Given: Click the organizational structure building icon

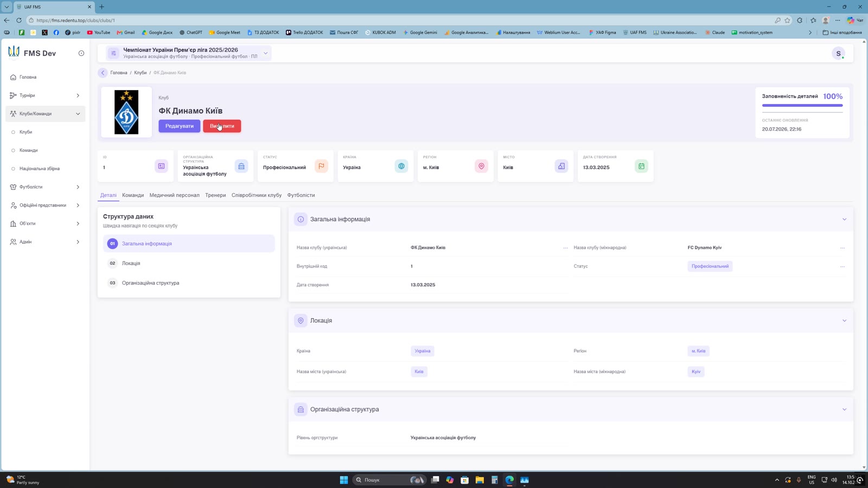Looking at the screenshot, I should click(241, 166).
